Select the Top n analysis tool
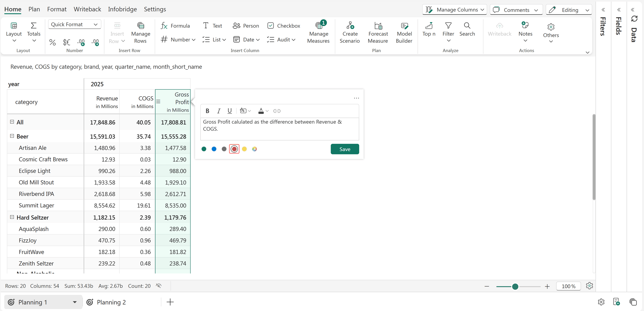 [x=429, y=29]
